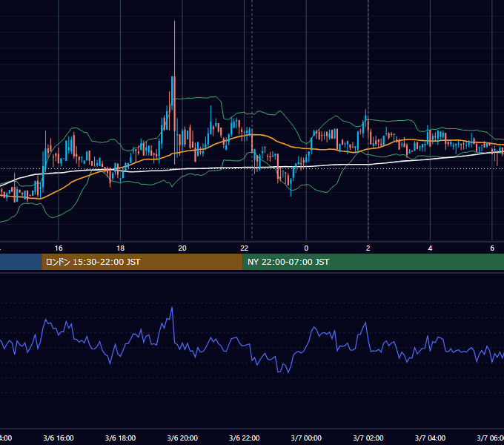
Task: Click the 3/7 04:00 label on the lower time axis
Action: click(430, 438)
